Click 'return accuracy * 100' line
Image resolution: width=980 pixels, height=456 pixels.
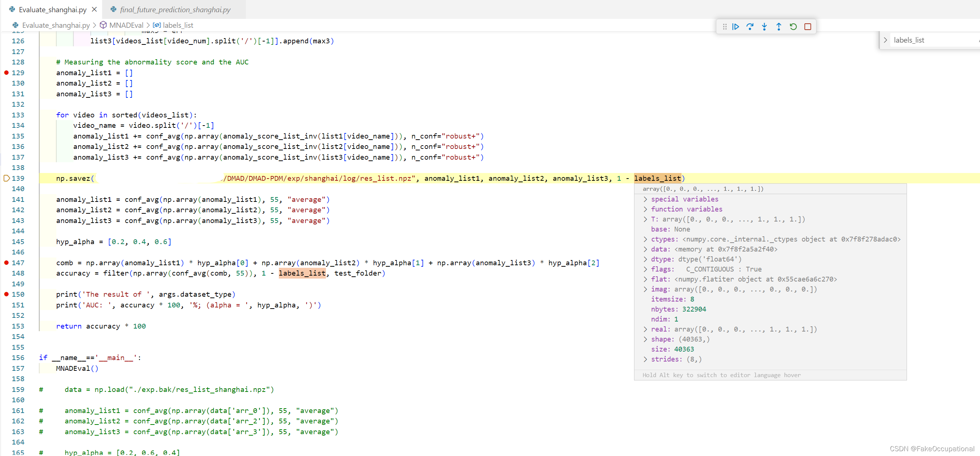101,326
